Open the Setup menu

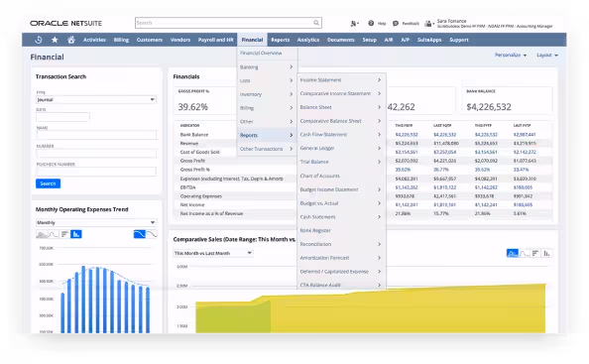(x=369, y=40)
